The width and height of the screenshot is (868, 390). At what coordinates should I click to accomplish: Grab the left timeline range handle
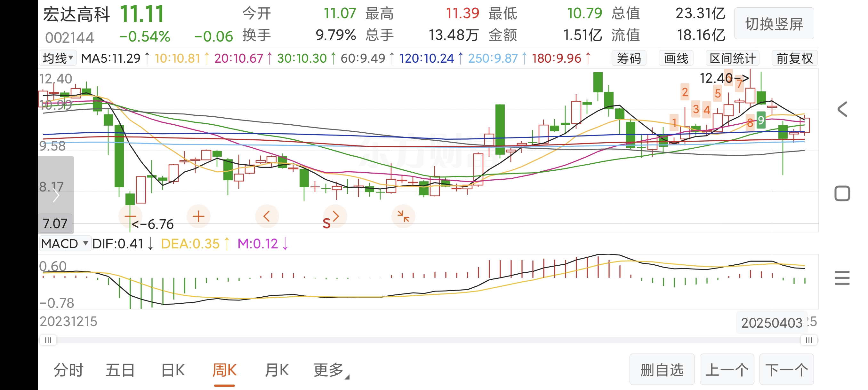click(48, 340)
